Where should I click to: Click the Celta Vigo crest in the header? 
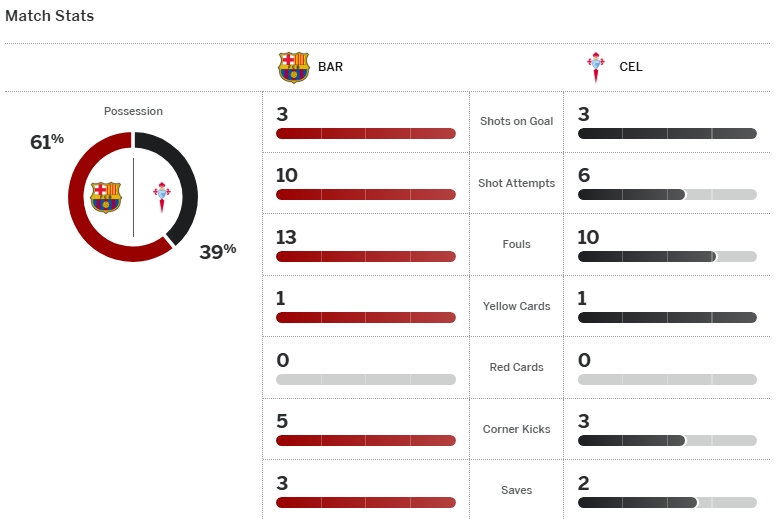click(596, 67)
